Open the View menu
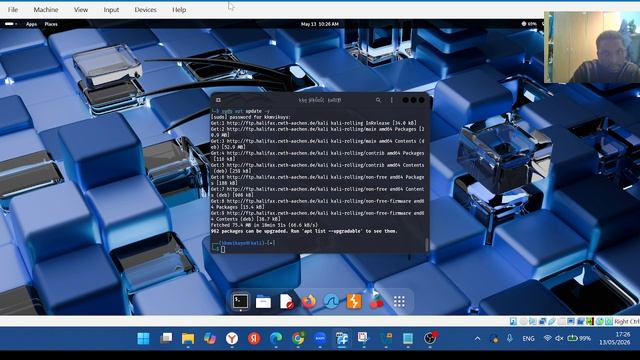Viewport: 640px width, 360px height. (x=81, y=9)
